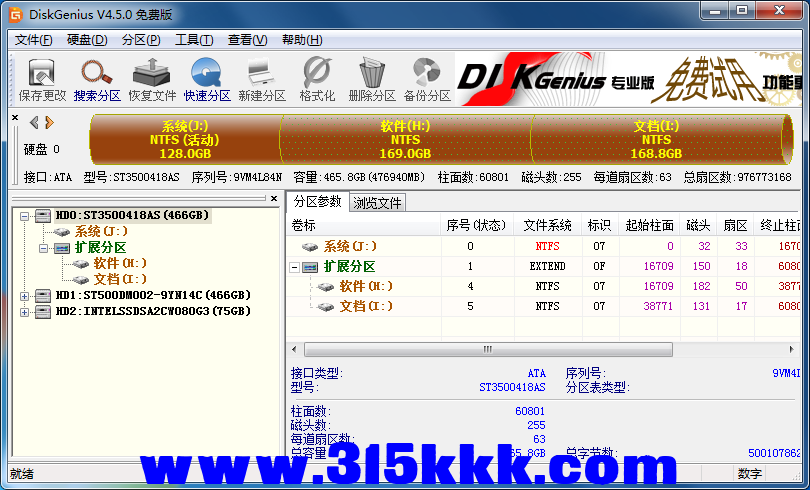Image resolution: width=810 pixels, height=490 pixels.
Task: Click the 新建分区 new partition icon
Action: click(x=262, y=80)
